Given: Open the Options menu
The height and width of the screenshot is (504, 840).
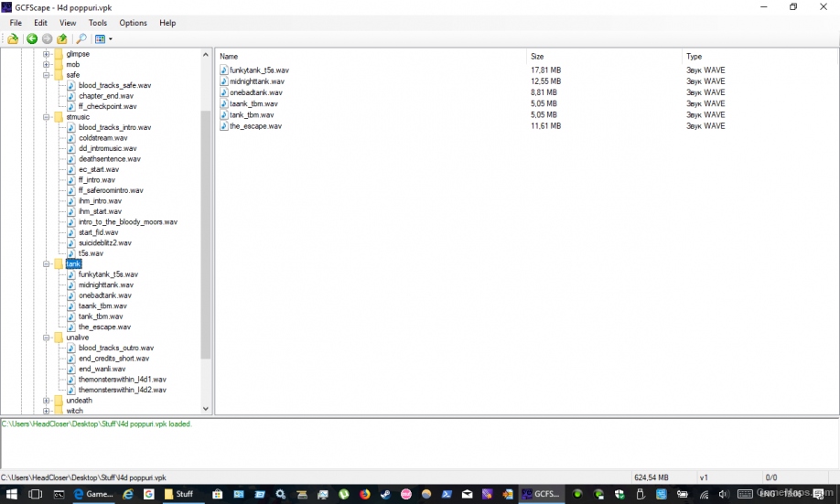Looking at the screenshot, I should [133, 23].
